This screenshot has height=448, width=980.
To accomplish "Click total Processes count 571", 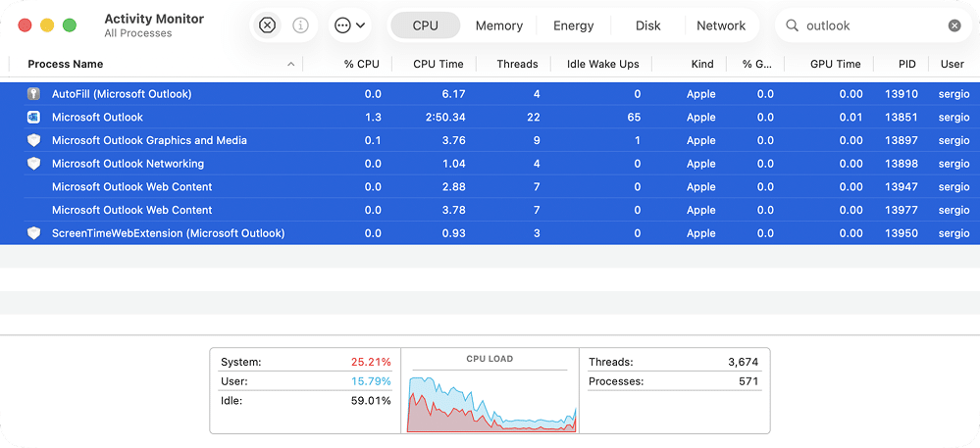I will click(x=748, y=381).
